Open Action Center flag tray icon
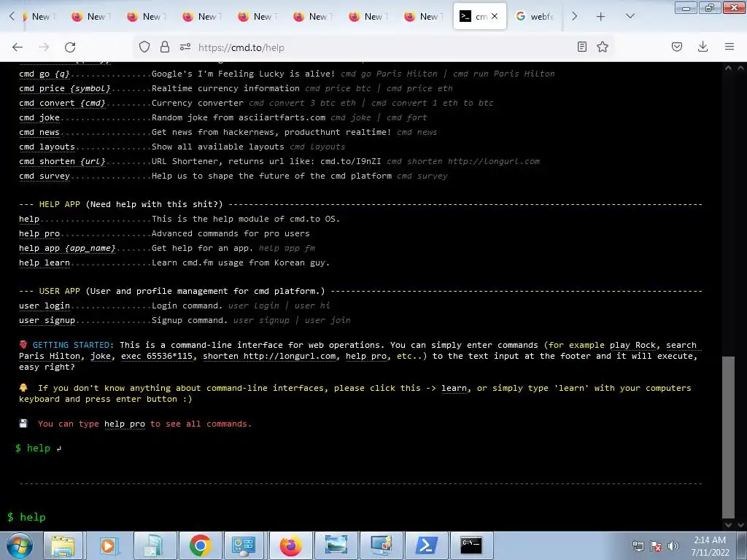Screen dimensions: 747x560 coord(656,546)
